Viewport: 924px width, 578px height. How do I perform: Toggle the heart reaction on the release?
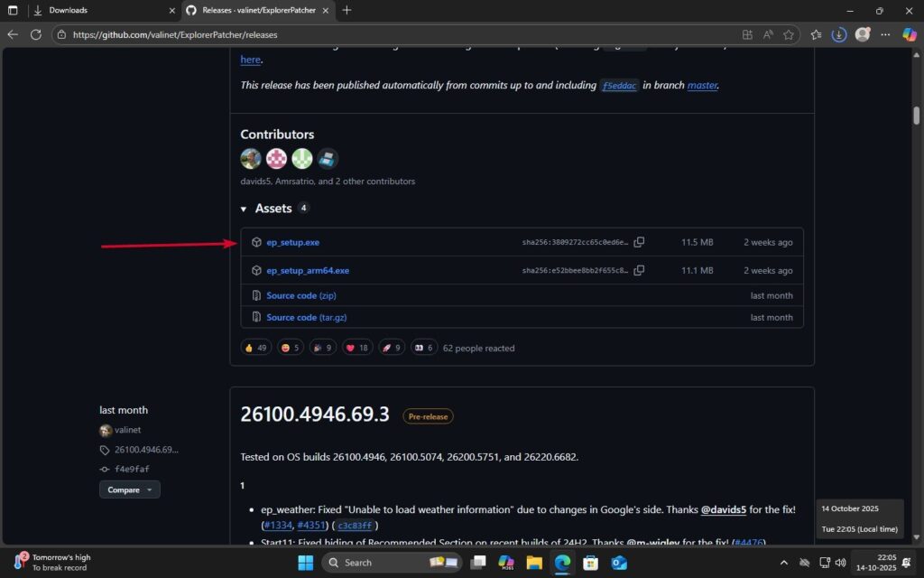[x=356, y=347]
